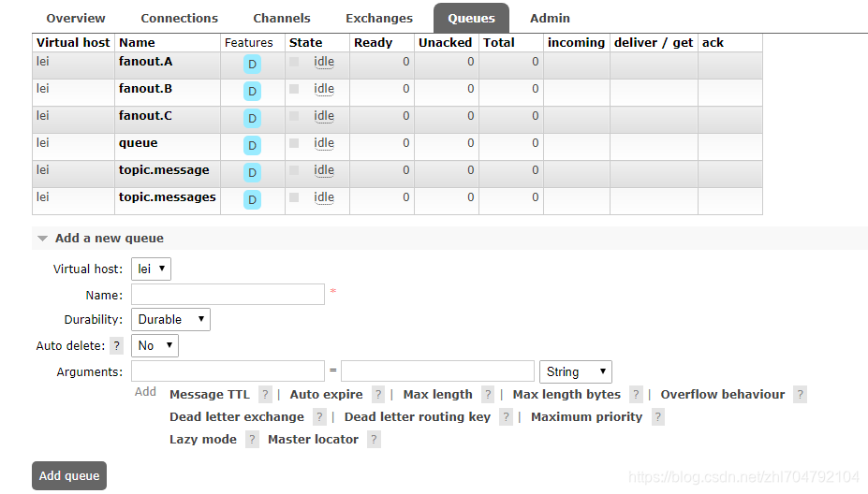Add Lazy mode argument

point(203,440)
